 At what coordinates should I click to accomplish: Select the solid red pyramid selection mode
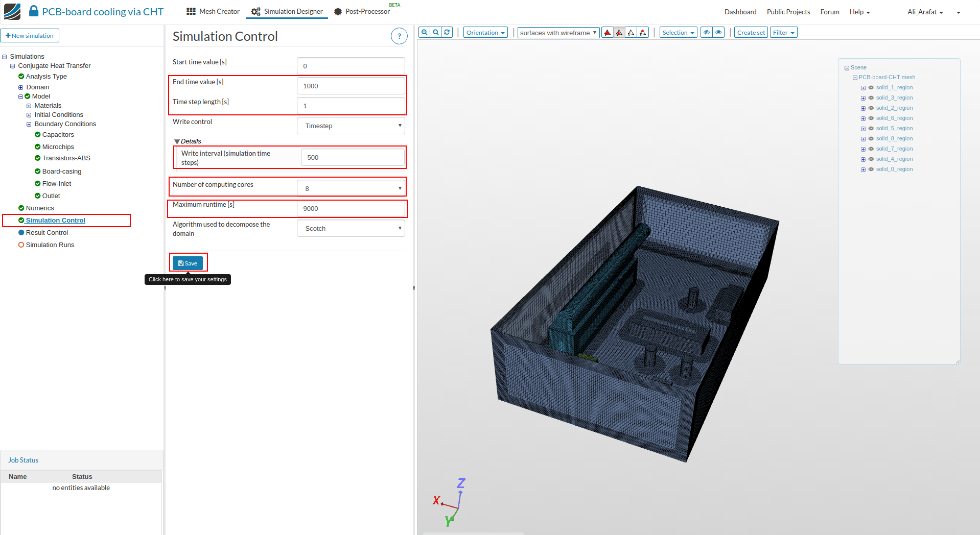(x=608, y=33)
